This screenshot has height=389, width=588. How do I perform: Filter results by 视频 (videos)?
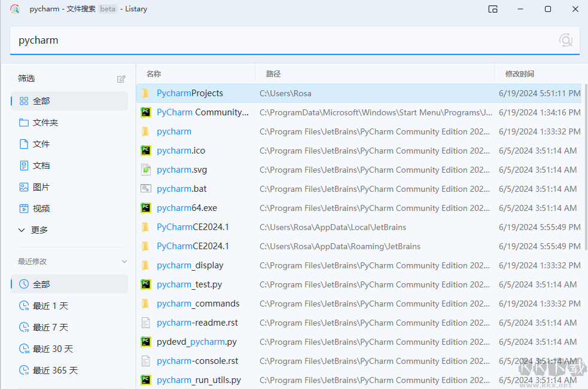[x=69, y=209]
